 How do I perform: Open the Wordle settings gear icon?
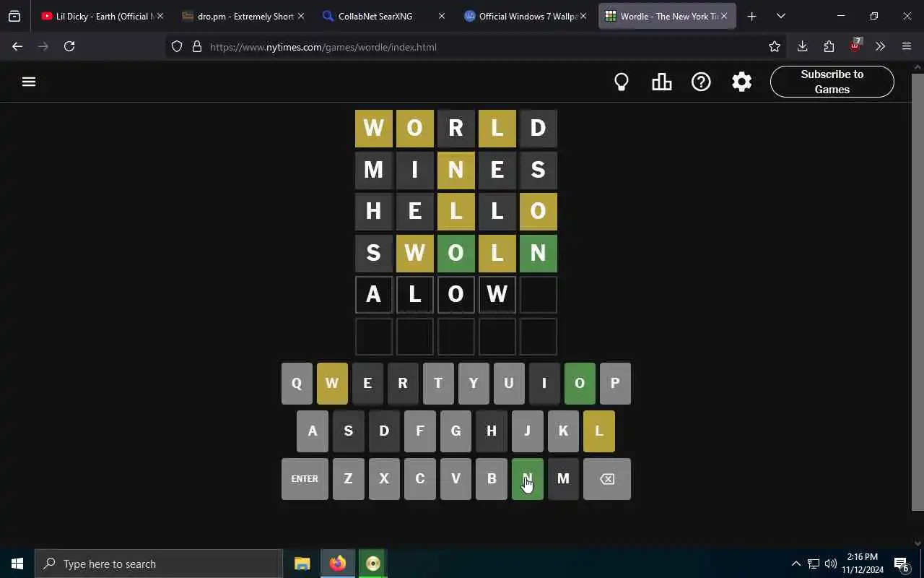click(x=741, y=82)
